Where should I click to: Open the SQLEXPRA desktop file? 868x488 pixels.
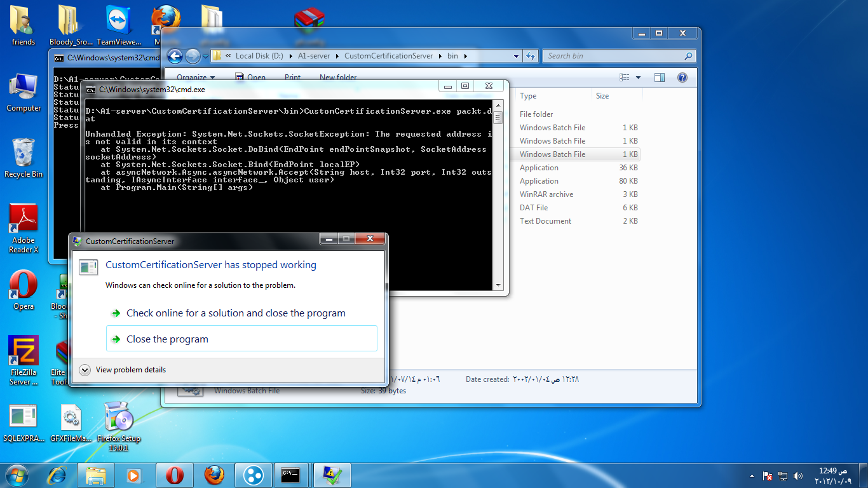point(24,424)
